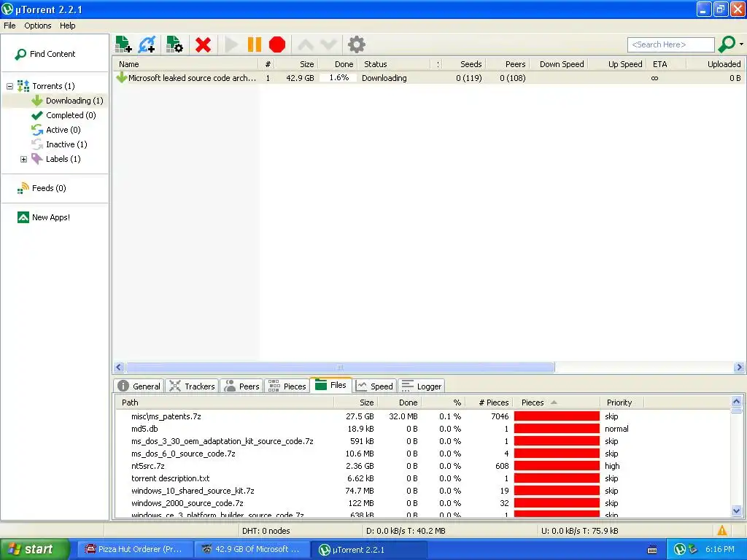Sort torrents by Status column header
This screenshot has width=747, height=560.
pyautogui.click(x=376, y=64)
